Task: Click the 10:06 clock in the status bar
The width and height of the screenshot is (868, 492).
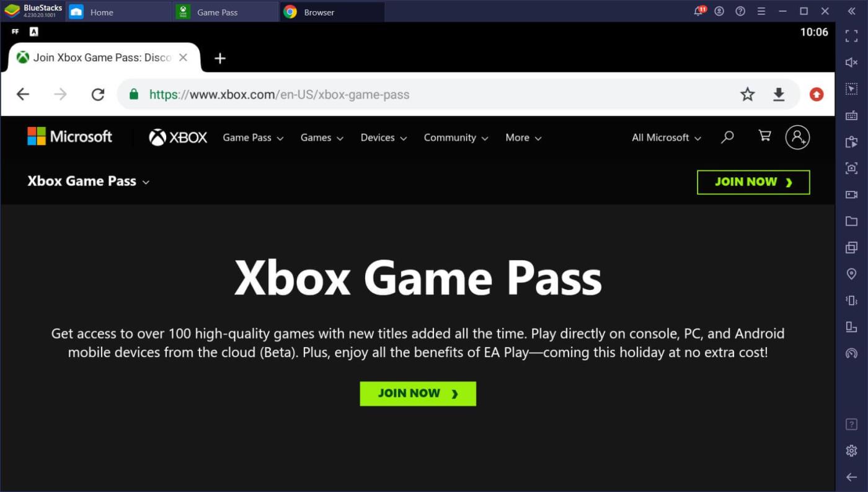Action: [x=814, y=32]
